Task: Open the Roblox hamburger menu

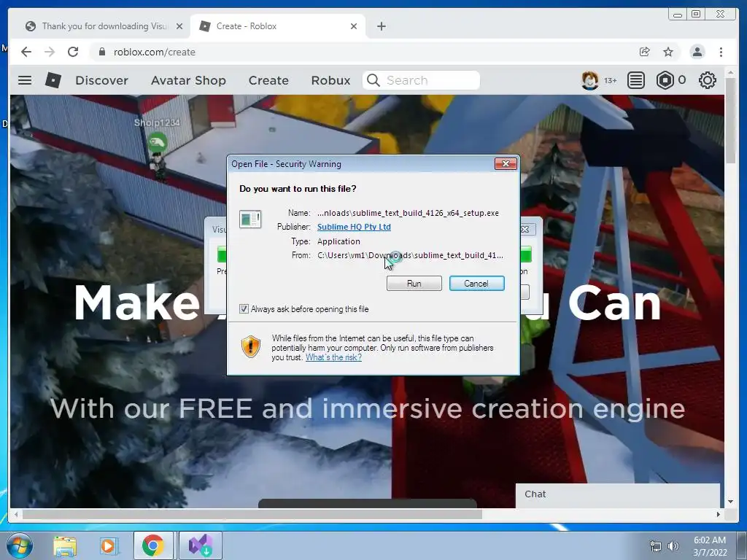Action: [x=25, y=80]
